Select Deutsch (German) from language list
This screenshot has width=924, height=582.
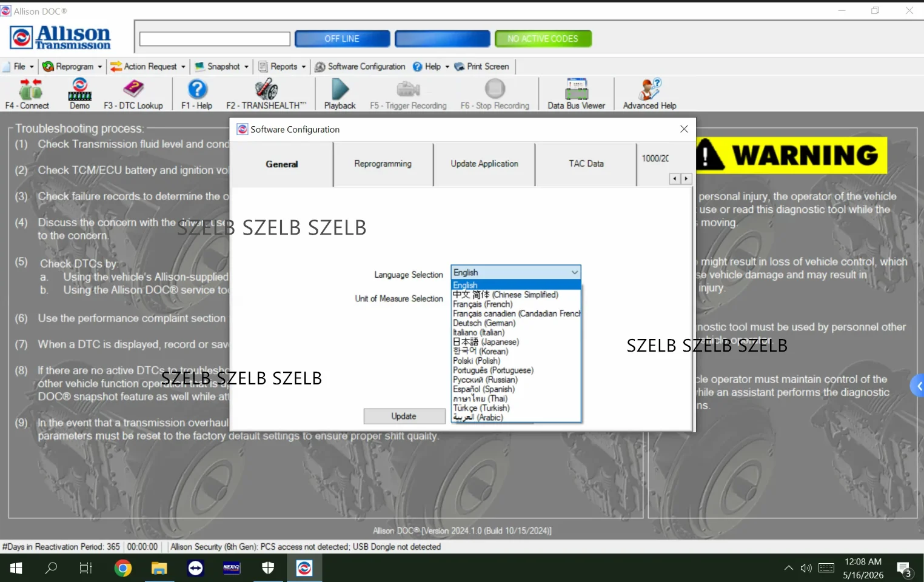pos(484,323)
